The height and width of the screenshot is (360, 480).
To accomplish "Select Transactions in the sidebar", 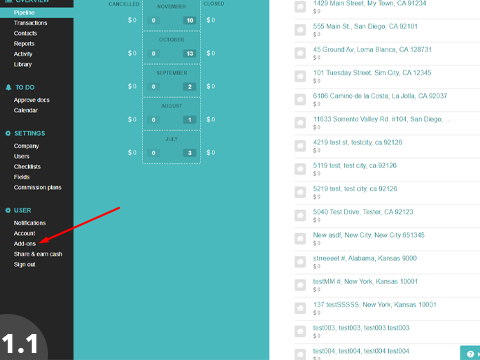I will 30,23.
